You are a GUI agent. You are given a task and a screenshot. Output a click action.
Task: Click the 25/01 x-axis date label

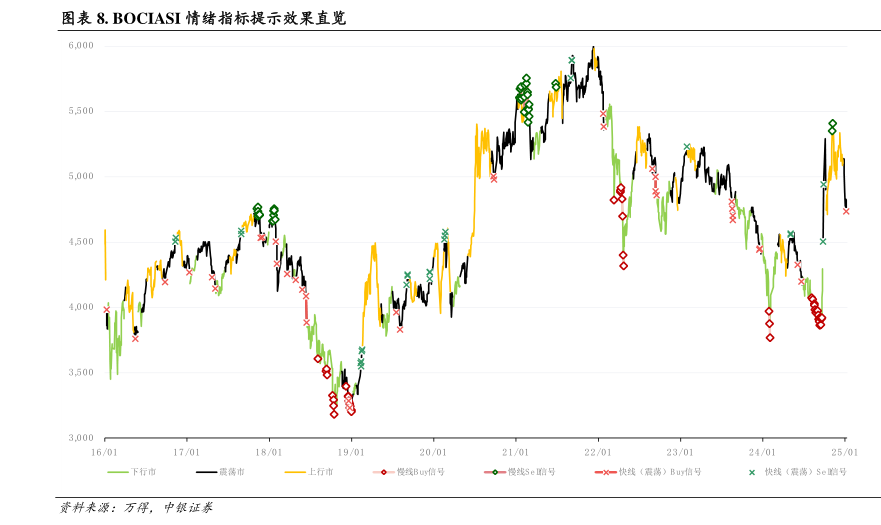pyautogui.click(x=846, y=452)
